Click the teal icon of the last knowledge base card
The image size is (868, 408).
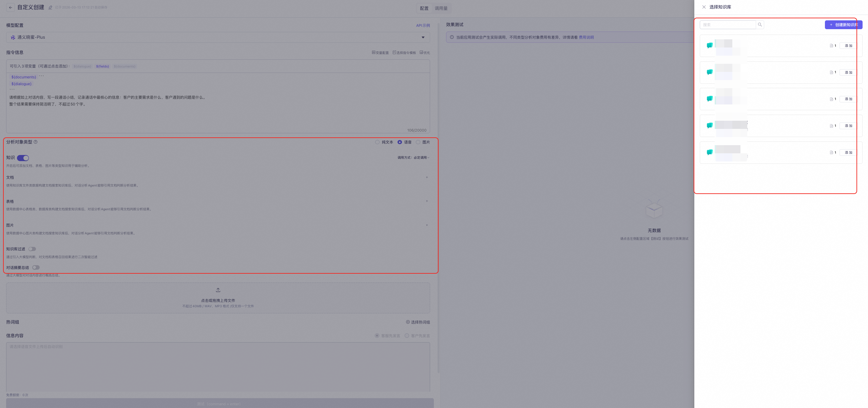(710, 152)
